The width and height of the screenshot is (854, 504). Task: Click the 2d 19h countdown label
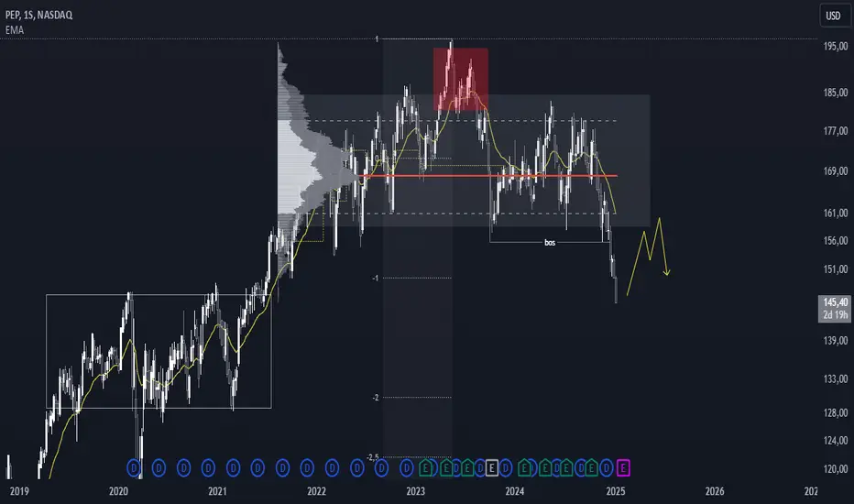pos(835,314)
